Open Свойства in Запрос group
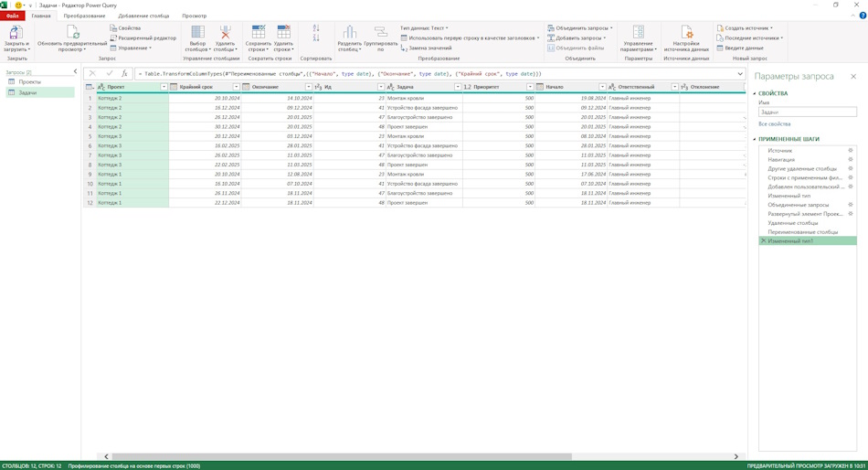This screenshot has width=868, height=470. coord(125,27)
